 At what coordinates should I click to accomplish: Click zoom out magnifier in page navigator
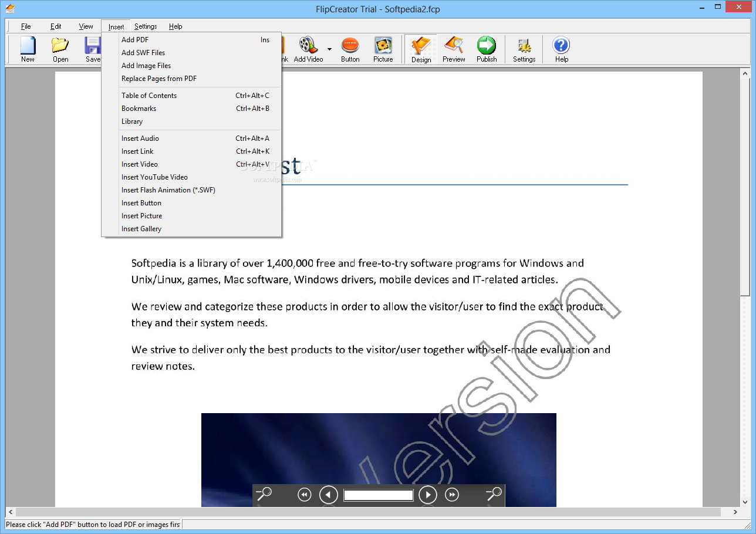tap(264, 495)
